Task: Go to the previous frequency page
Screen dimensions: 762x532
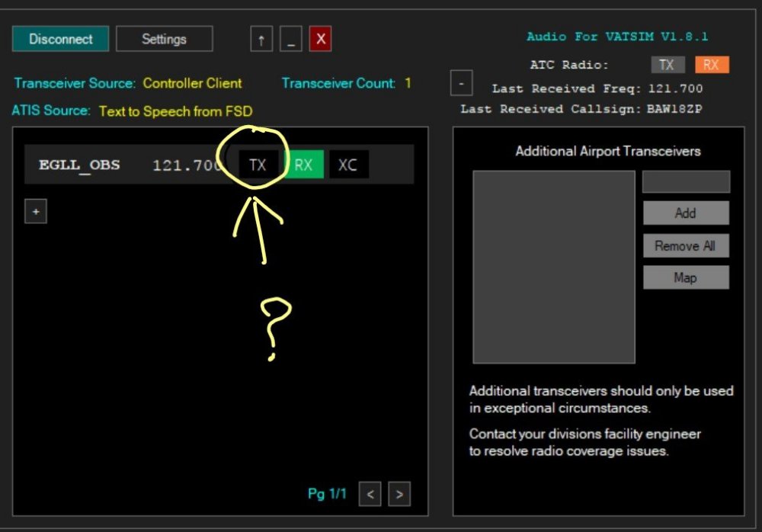Action: [370, 494]
